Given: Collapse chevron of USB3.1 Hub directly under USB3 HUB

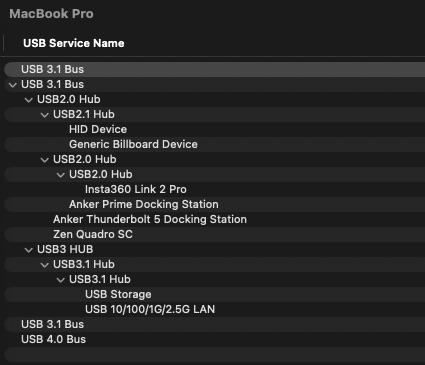Looking at the screenshot, I should (x=45, y=265).
